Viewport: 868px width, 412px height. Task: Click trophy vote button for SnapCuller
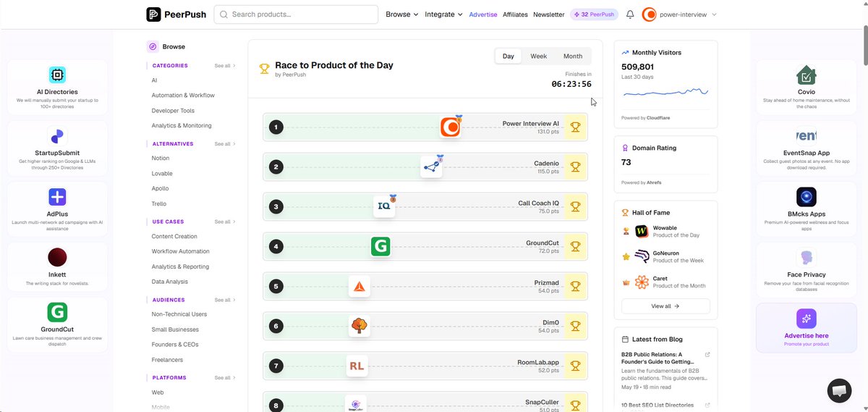[x=576, y=404]
